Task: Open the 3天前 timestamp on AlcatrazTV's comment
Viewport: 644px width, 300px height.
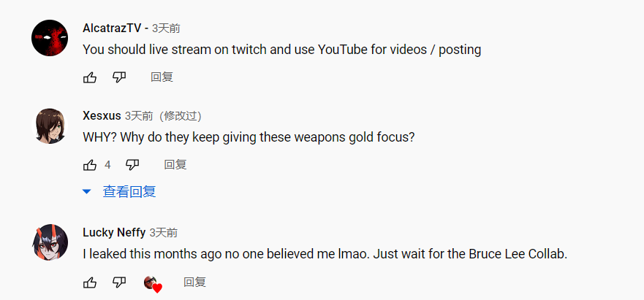Action: point(166,28)
